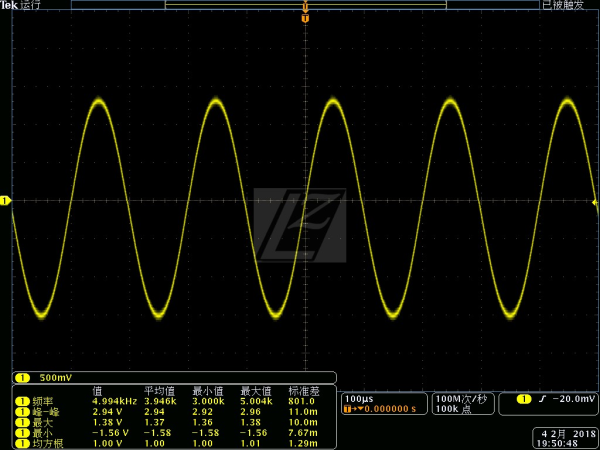Click the 100M次/秒 sample rate readout
The height and width of the screenshot is (450, 600).
click(x=461, y=399)
